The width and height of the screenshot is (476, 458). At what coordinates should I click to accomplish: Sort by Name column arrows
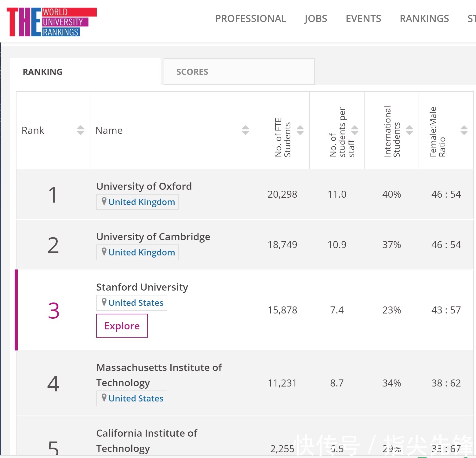(245, 130)
